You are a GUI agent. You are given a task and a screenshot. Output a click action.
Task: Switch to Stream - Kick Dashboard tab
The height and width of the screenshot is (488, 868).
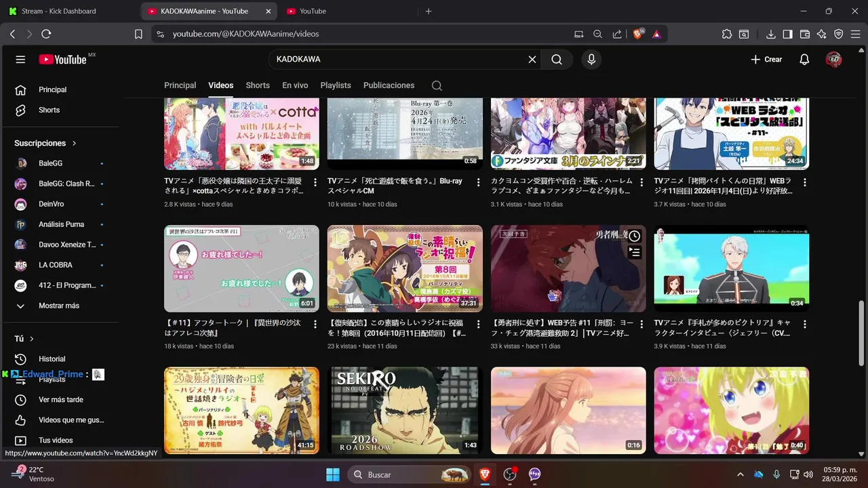pyautogui.click(x=69, y=11)
